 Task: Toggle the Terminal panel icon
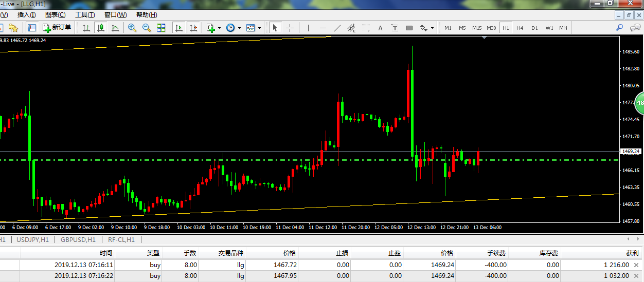coord(32,28)
